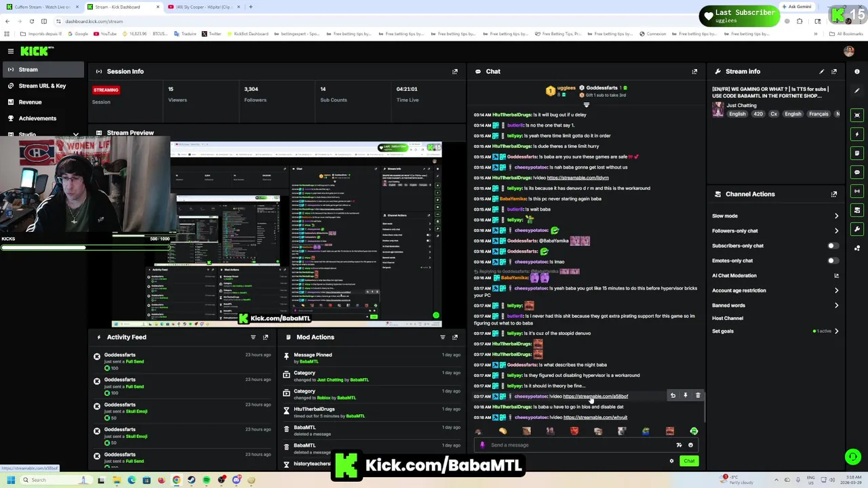Open chat settings gear icon
The height and width of the screenshot is (488, 868).
(x=671, y=461)
